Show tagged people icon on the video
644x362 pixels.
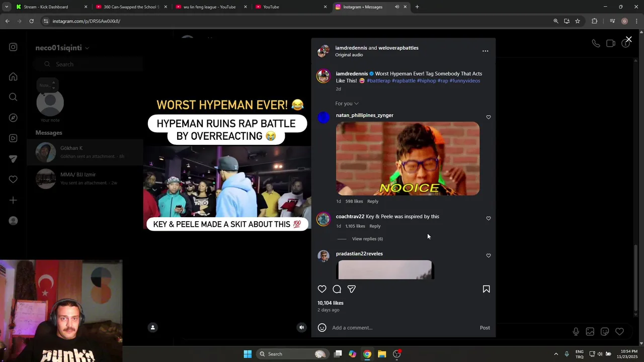coord(153,327)
